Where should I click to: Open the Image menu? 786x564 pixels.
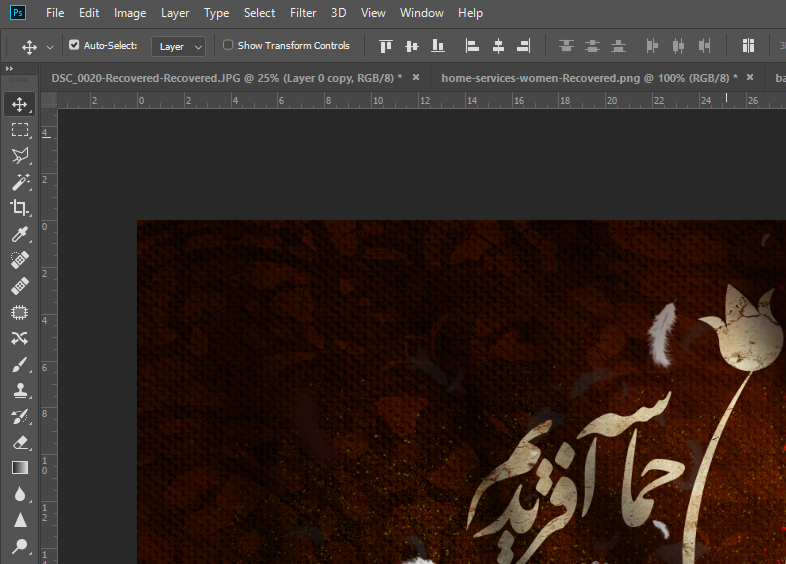(x=130, y=13)
